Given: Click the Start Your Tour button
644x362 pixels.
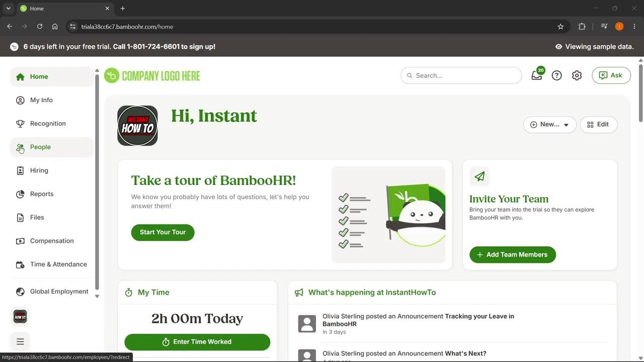Looking at the screenshot, I should (x=163, y=232).
